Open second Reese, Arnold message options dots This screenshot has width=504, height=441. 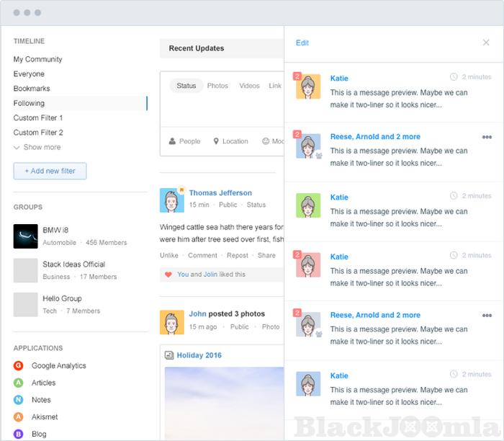pos(487,316)
